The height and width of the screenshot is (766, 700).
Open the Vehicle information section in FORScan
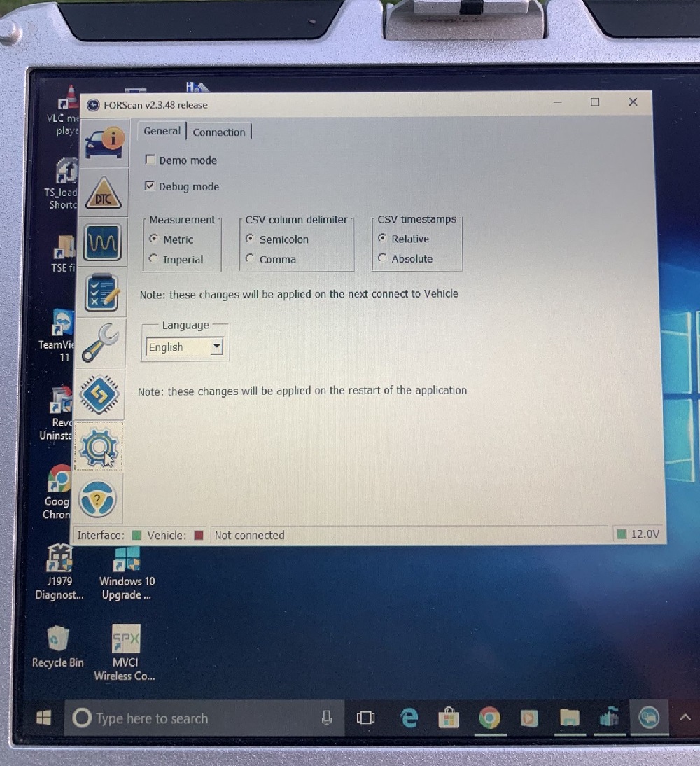pos(105,142)
